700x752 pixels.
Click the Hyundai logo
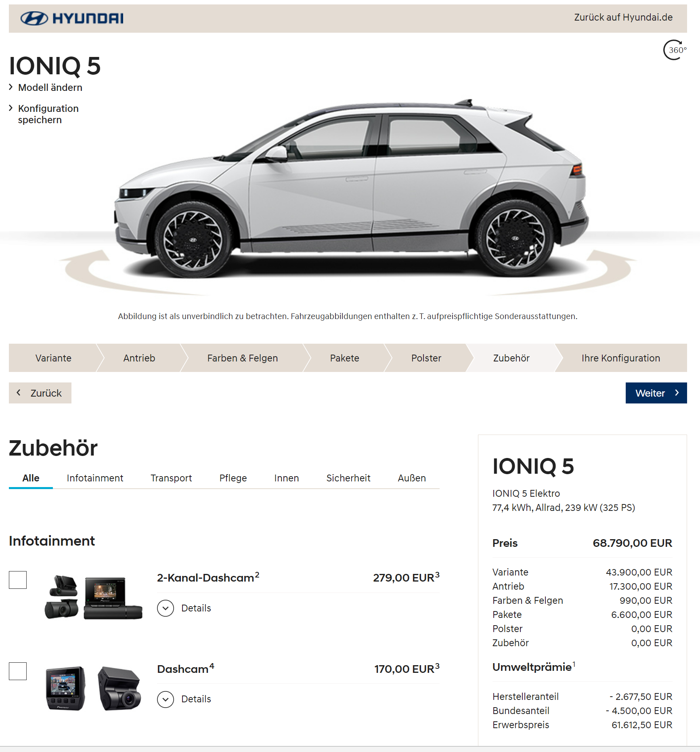pos(72,18)
